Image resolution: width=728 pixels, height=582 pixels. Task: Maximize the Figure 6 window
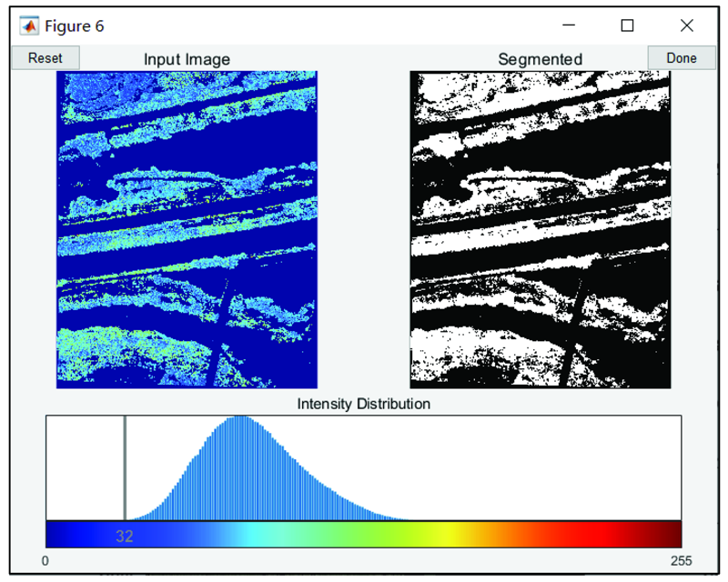[x=627, y=25]
